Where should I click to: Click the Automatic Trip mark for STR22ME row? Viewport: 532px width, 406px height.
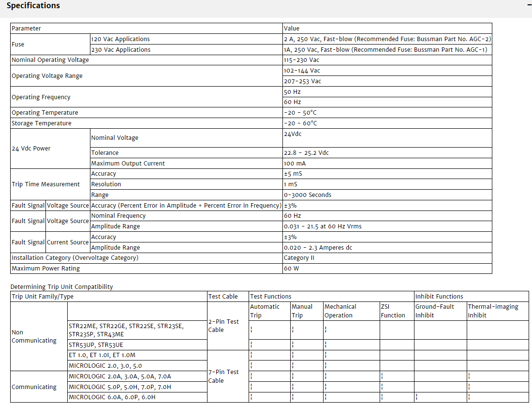coord(251,330)
